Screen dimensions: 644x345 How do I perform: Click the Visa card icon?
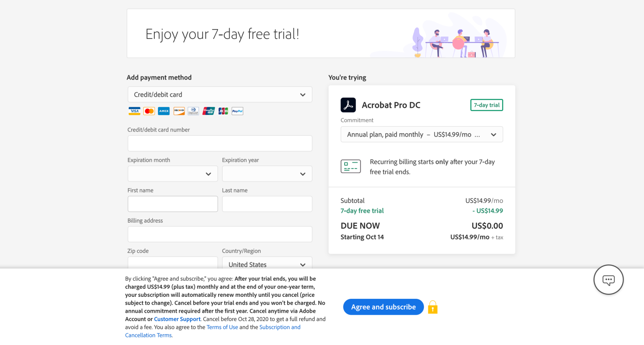[134, 111]
